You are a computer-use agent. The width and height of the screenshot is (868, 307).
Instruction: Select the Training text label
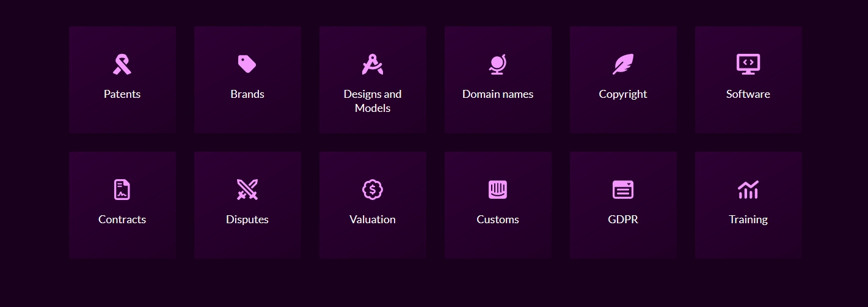748,220
